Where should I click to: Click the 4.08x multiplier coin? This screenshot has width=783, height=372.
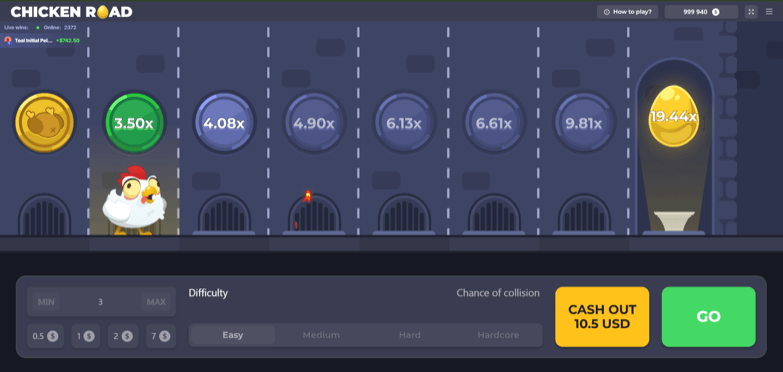coord(224,123)
